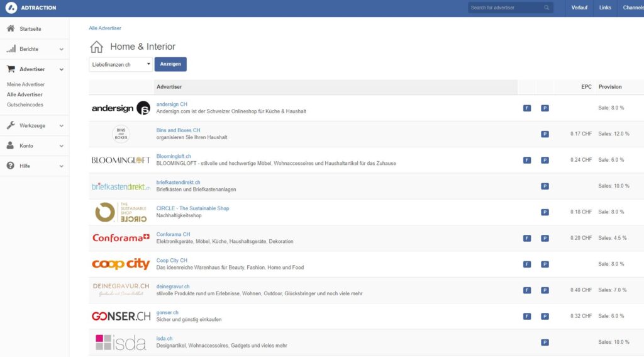Click the GONSER.CH logo thumbnail

point(121,316)
